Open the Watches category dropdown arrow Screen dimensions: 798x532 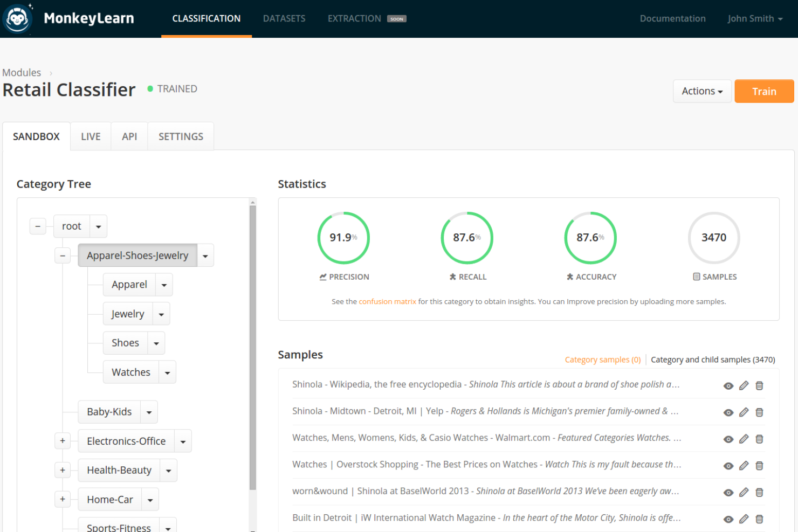coord(167,372)
